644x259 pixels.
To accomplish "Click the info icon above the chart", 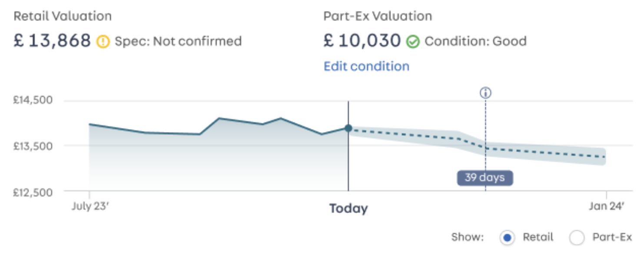I will [x=485, y=93].
